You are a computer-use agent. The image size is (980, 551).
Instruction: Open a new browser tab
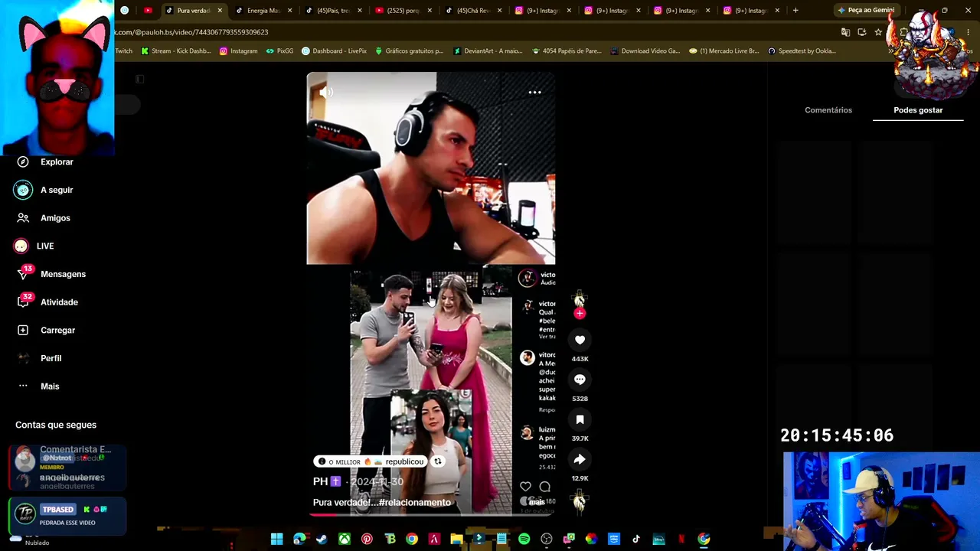point(795,11)
